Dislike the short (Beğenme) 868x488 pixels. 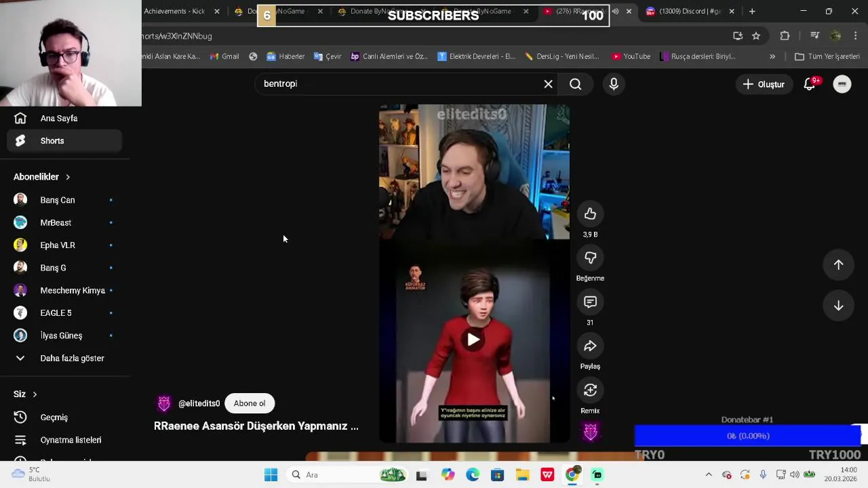pyautogui.click(x=590, y=258)
